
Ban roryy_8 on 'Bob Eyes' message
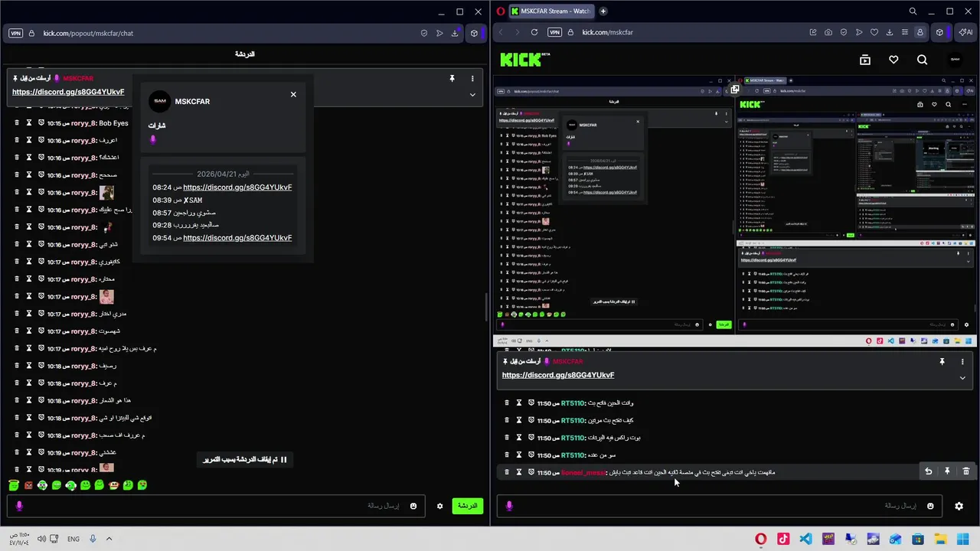pyautogui.click(x=41, y=123)
